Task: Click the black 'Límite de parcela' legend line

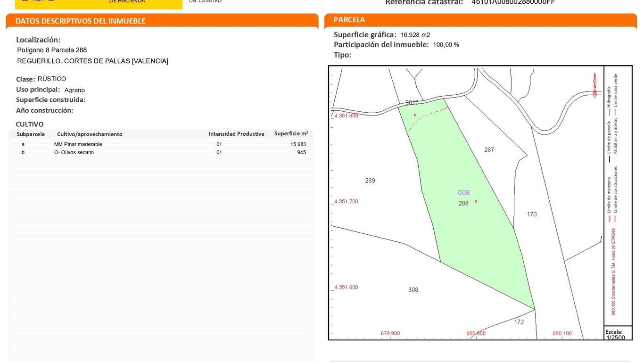Action: tap(609, 159)
